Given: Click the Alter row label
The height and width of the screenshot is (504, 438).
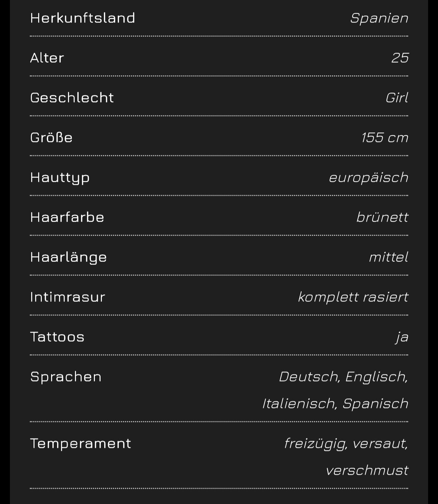Looking at the screenshot, I should coord(47,58).
